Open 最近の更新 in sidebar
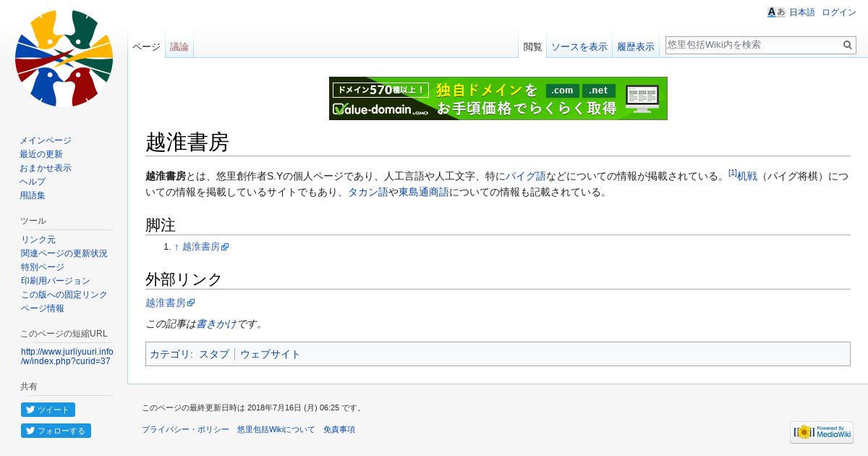The image size is (868, 456). [x=41, y=154]
